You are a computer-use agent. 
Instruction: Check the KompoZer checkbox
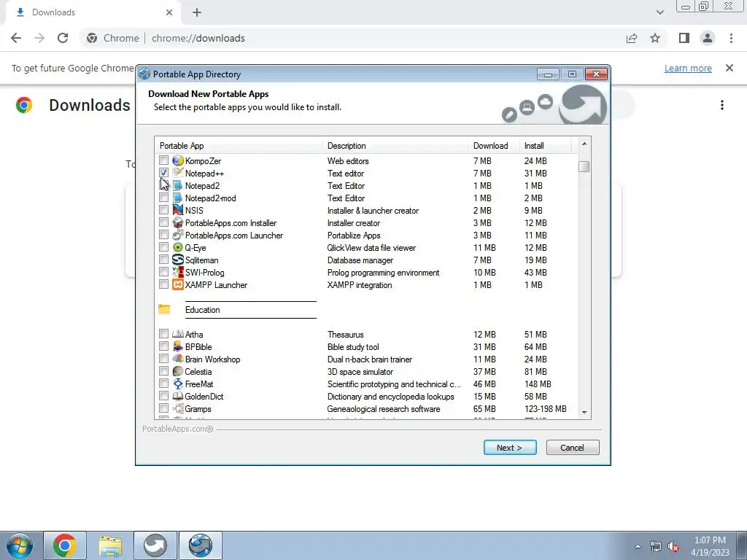click(x=164, y=160)
